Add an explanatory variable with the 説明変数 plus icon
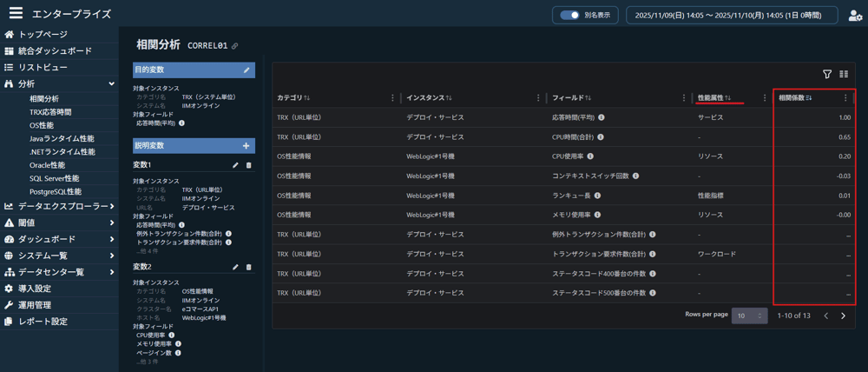Viewport: 868px width, 372px height. (247, 146)
